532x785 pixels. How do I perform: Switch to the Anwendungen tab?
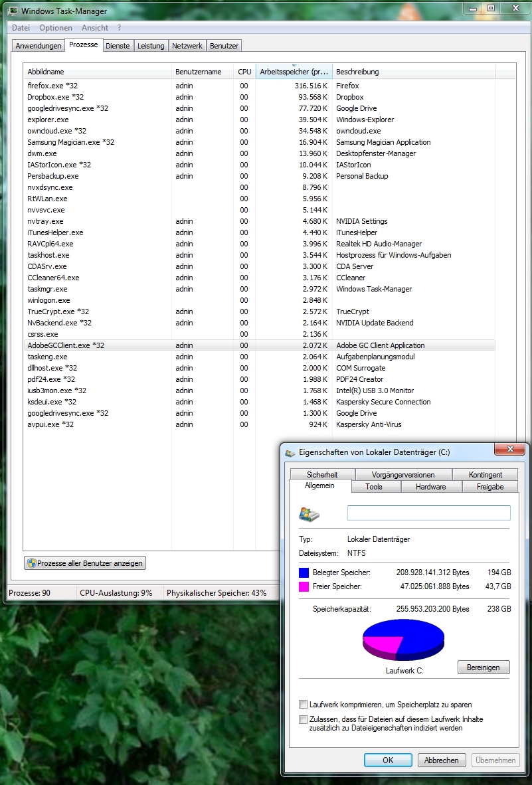(39, 46)
